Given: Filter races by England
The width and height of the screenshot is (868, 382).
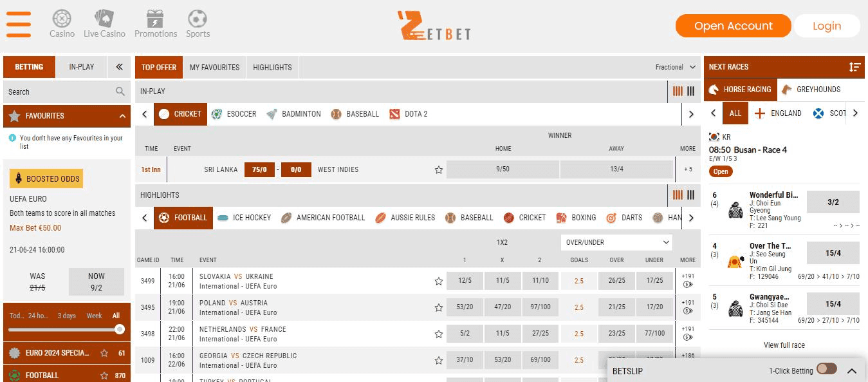Looking at the screenshot, I should coord(779,113).
